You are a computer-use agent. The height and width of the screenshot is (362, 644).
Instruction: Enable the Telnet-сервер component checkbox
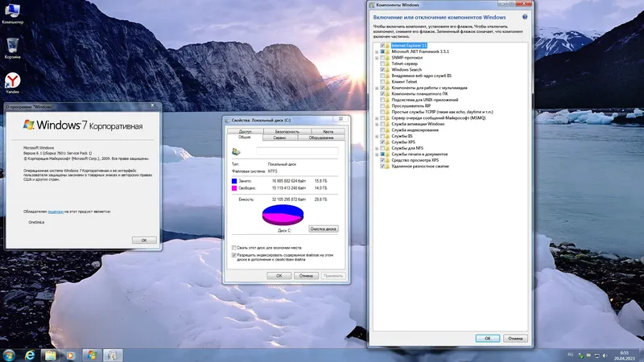coord(382,64)
